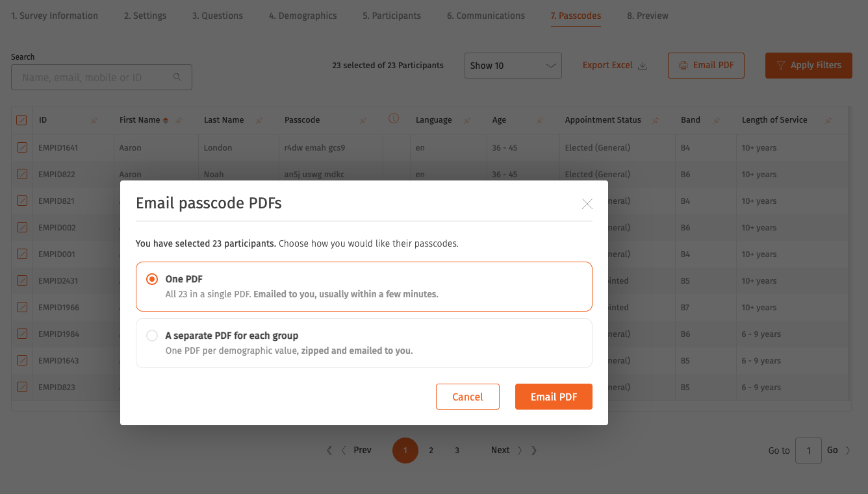The width and height of the screenshot is (868, 494).
Task: Cancel the email PDF dialog
Action: pos(468,397)
